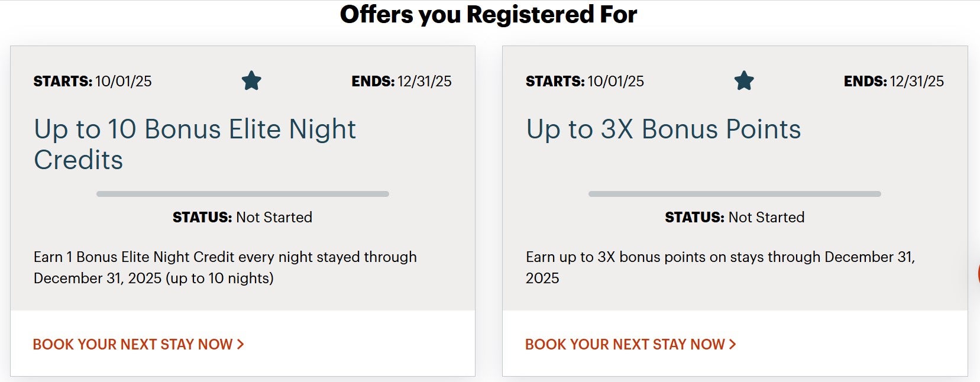
Task: Click the progress bar on the Elite Night Credits offer
Action: [x=242, y=193]
